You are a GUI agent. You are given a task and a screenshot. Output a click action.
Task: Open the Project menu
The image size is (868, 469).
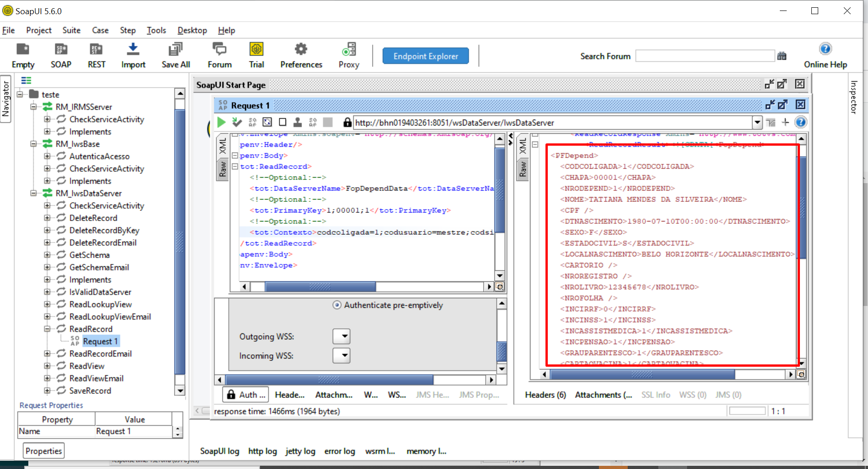pos(39,30)
